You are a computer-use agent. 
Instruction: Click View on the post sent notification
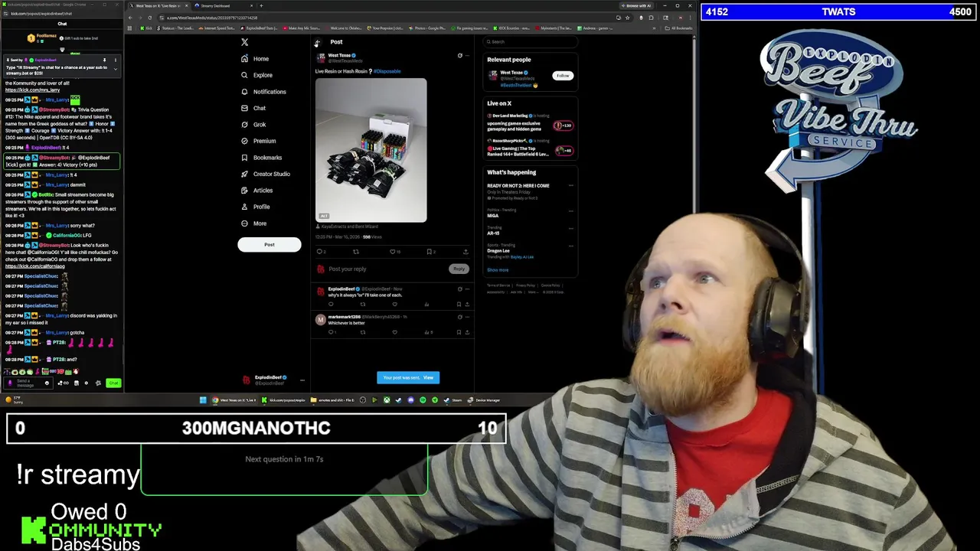click(x=429, y=377)
